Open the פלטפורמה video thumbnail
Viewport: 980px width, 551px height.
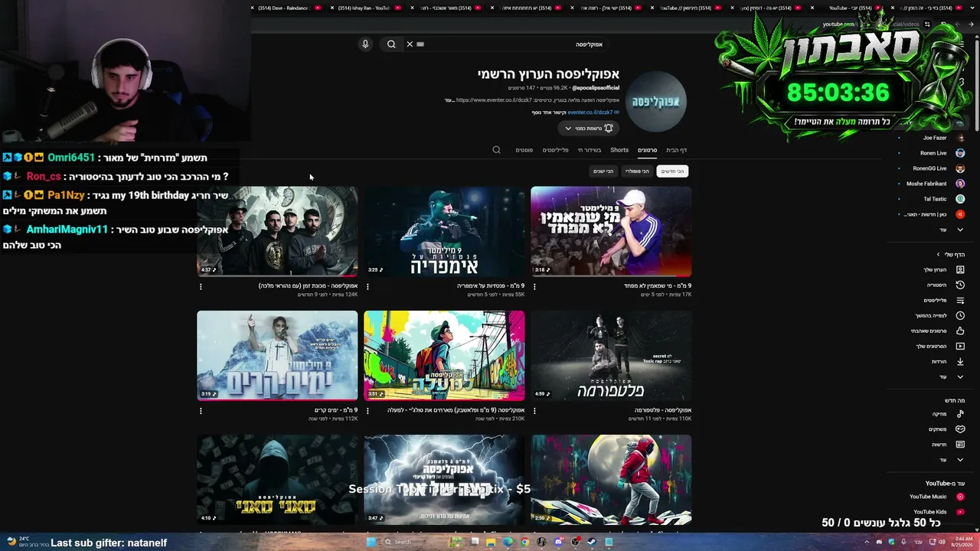pos(611,355)
